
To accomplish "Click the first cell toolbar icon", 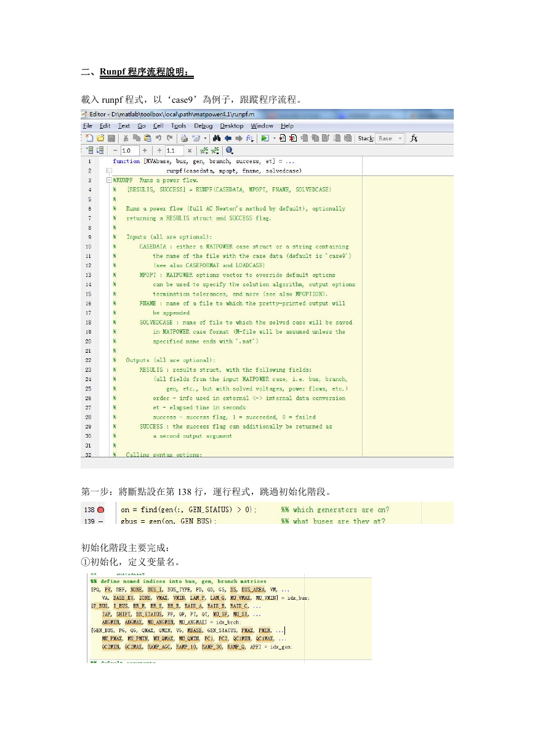I will tap(89, 150).
